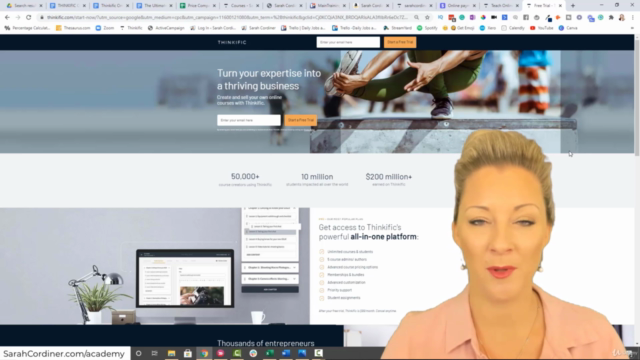Close the Search results Drive tab
Screen dimensions: 640x360
(x=41, y=6)
